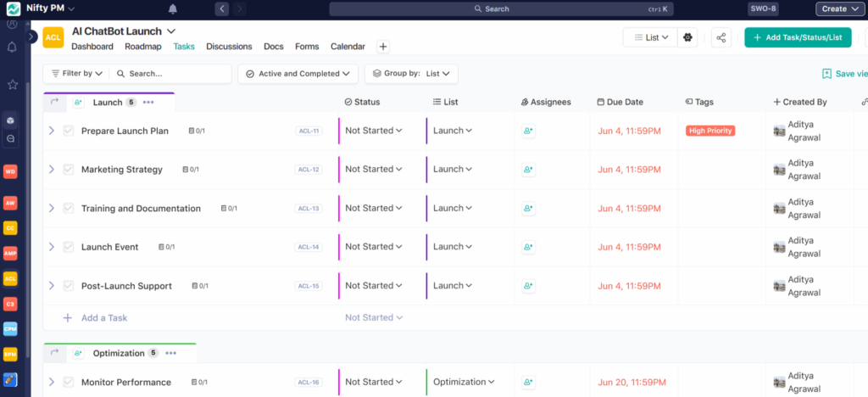Click the move arrow icon on Launch list
The height and width of the screenshot is (397, 868).
pyautogui.click(x=54, y=102)
